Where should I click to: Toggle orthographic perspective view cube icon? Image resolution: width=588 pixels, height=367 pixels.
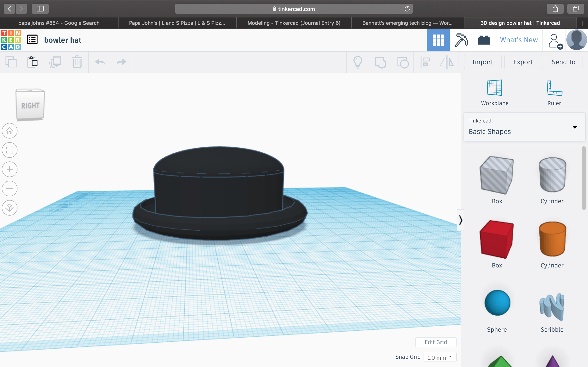tap(10, 208)
